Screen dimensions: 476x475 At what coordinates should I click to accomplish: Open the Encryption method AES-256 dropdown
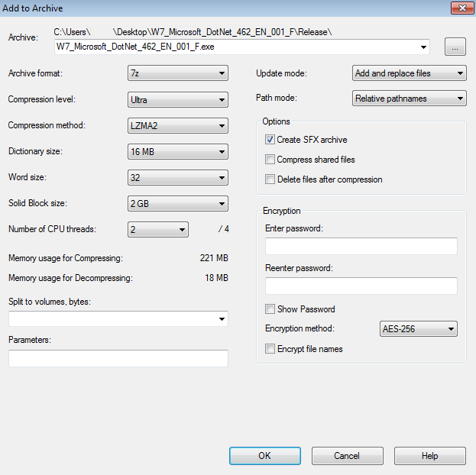[418, 329]
